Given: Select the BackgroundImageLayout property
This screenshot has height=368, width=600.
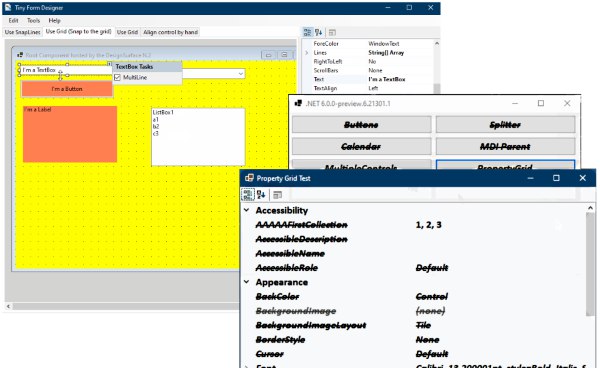Looking at the screenshot, I should coord(311,325).
